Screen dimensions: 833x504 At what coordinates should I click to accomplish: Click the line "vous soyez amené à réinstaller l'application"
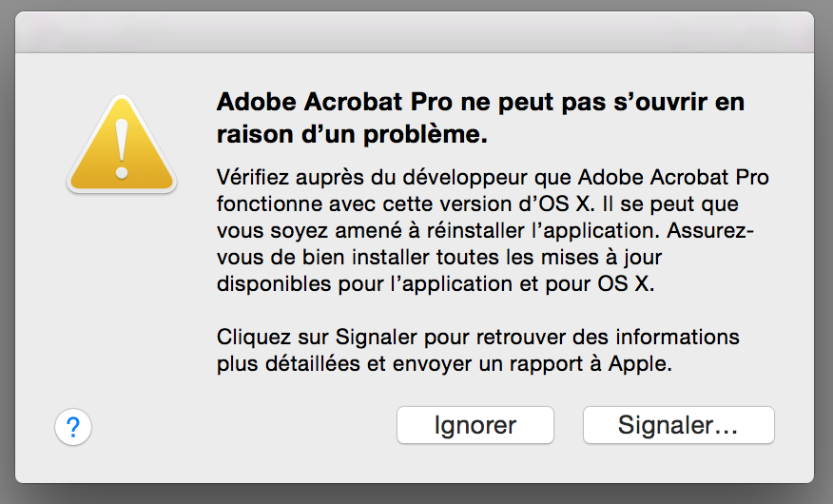pos(438,230)
